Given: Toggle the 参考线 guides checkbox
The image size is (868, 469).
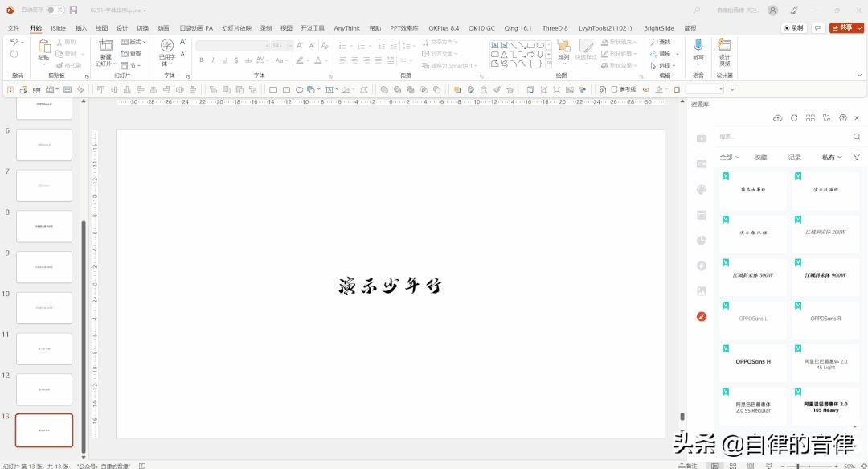Looking at the screenshot, I should tap(614, 89).
